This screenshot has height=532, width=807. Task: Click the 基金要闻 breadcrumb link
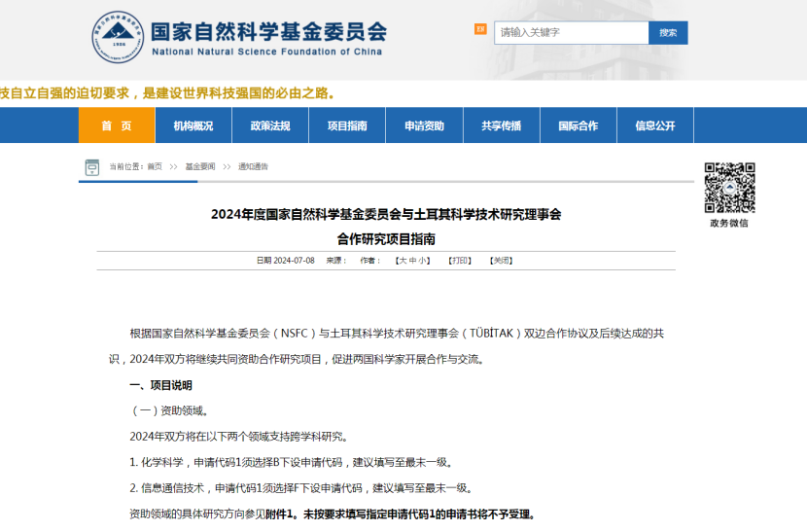pos(198,167)
